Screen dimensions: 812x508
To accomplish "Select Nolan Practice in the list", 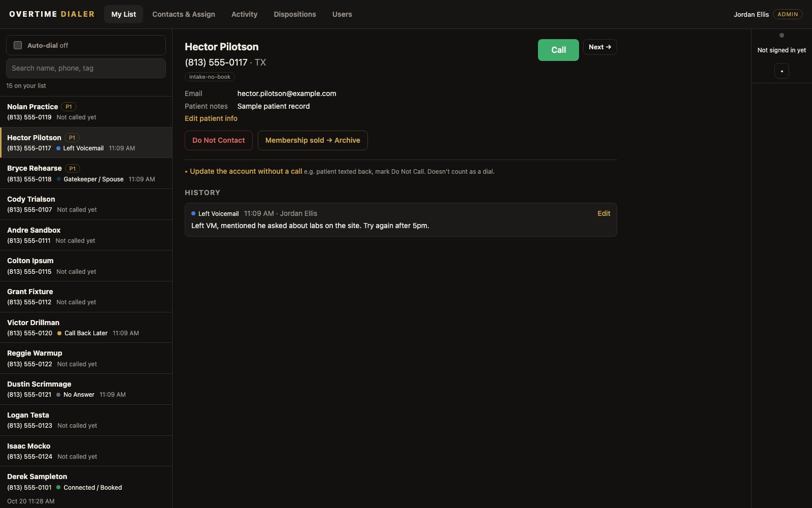I will [86, 112].
